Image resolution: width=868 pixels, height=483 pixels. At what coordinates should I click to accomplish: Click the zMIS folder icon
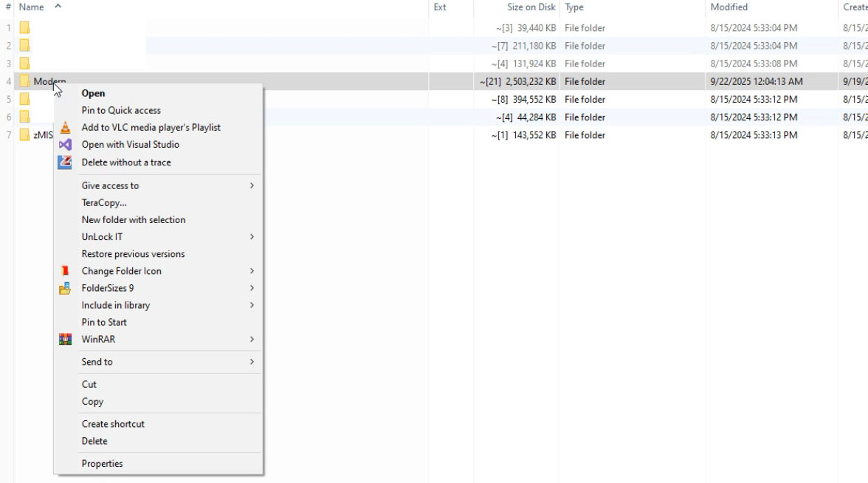click(x=24, y=134)
